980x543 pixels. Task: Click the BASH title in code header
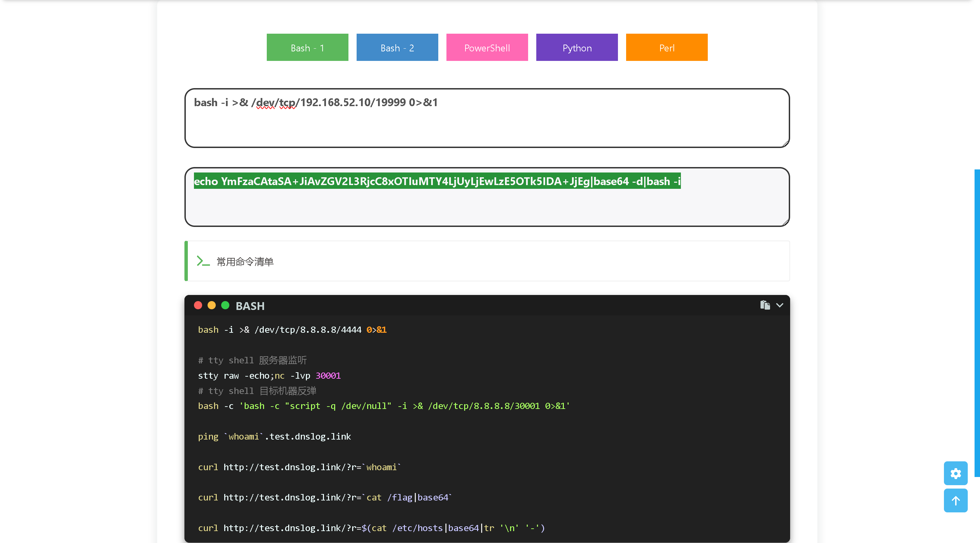250,306
